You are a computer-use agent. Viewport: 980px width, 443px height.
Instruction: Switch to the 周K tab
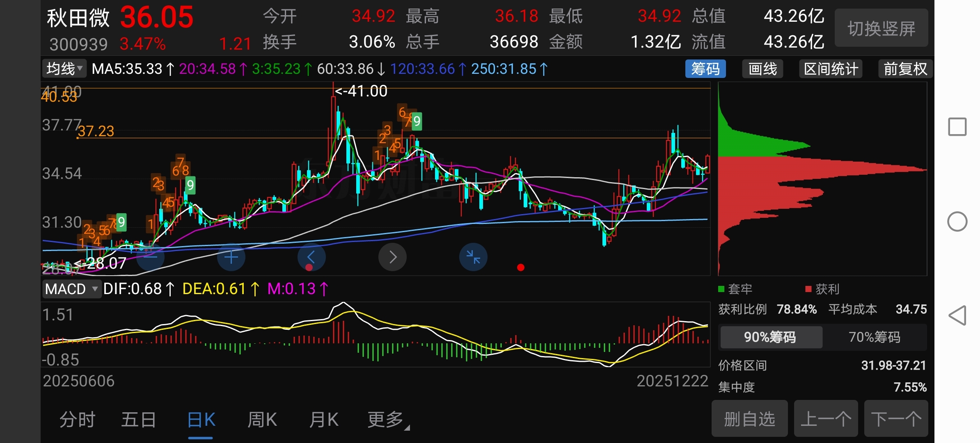262,420
